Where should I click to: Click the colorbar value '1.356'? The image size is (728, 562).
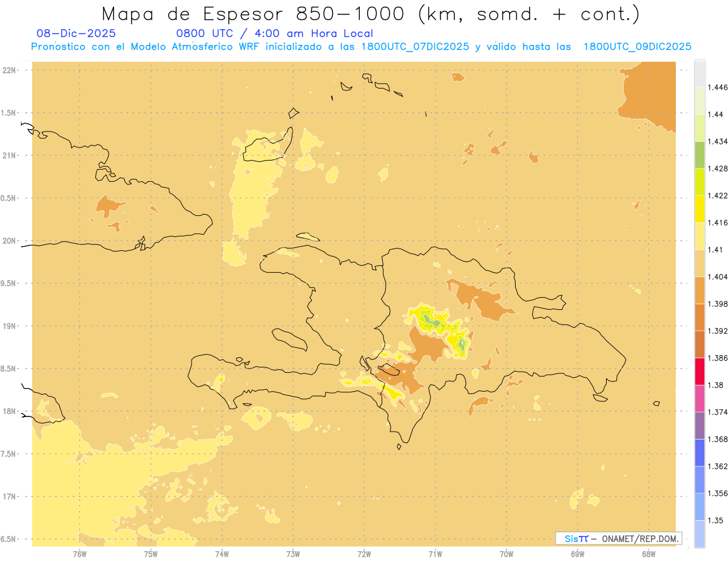[x=716, y=493]
